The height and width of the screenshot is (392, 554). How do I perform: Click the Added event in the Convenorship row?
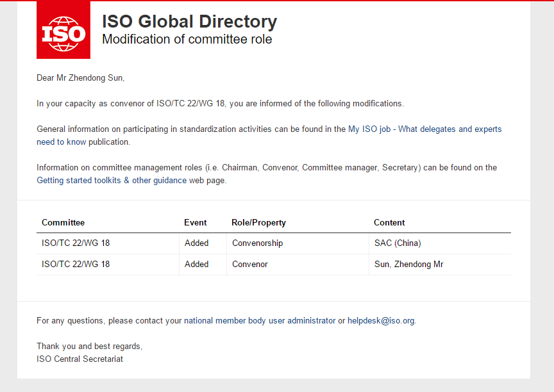click(196, 243)
